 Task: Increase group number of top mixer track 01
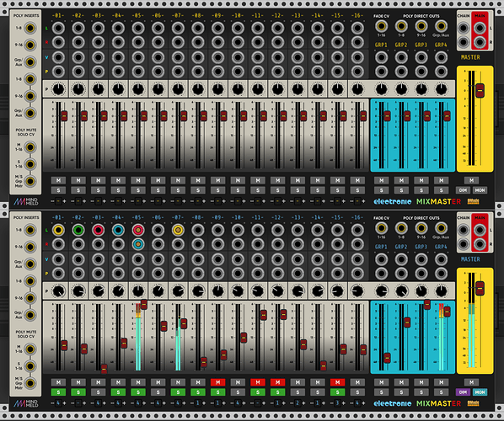(x=64, y=201)
